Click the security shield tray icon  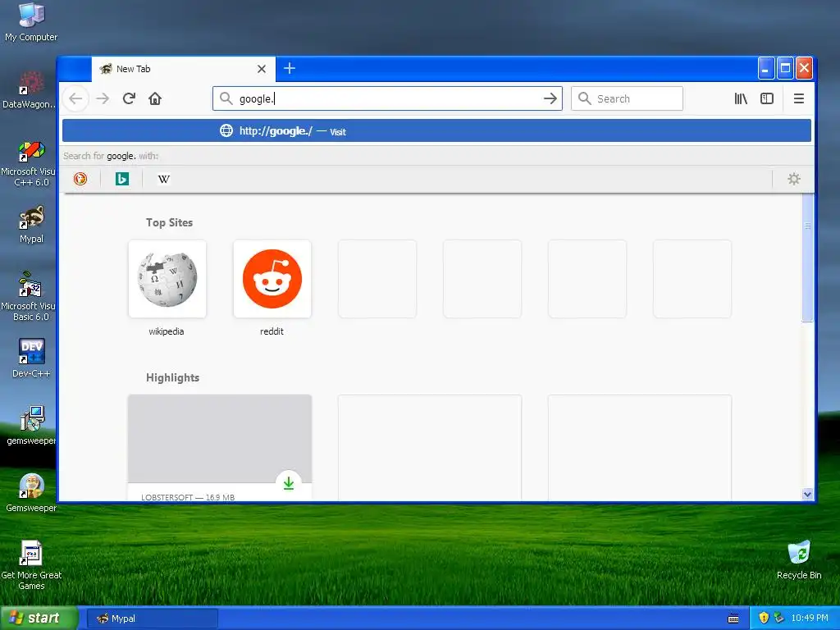764,619
